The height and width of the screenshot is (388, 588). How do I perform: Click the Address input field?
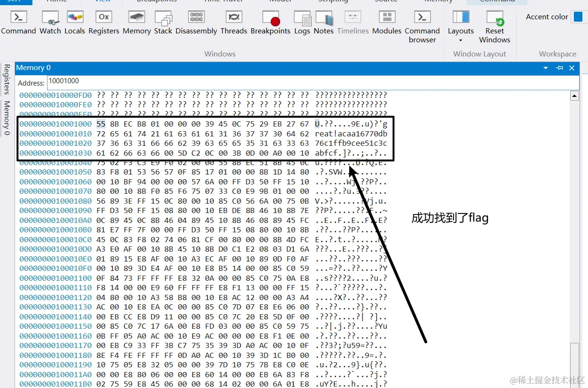tap(313, 82)
